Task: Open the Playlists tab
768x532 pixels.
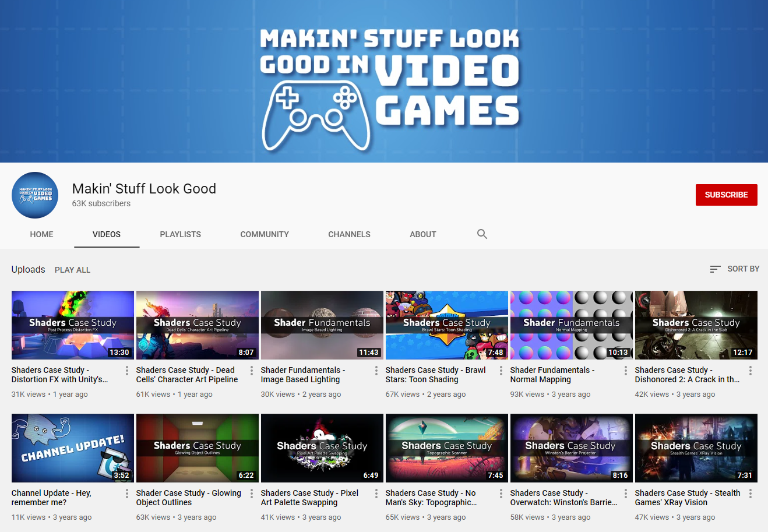Action: tap(181, 234)
